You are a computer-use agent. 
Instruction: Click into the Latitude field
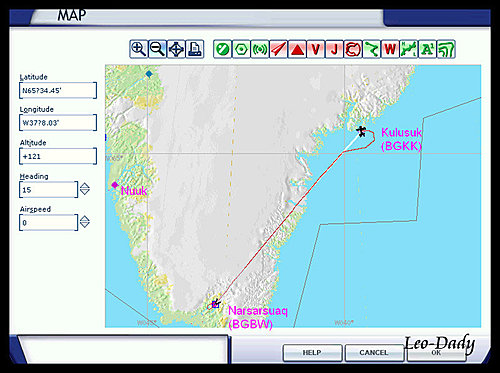[58, 90]
